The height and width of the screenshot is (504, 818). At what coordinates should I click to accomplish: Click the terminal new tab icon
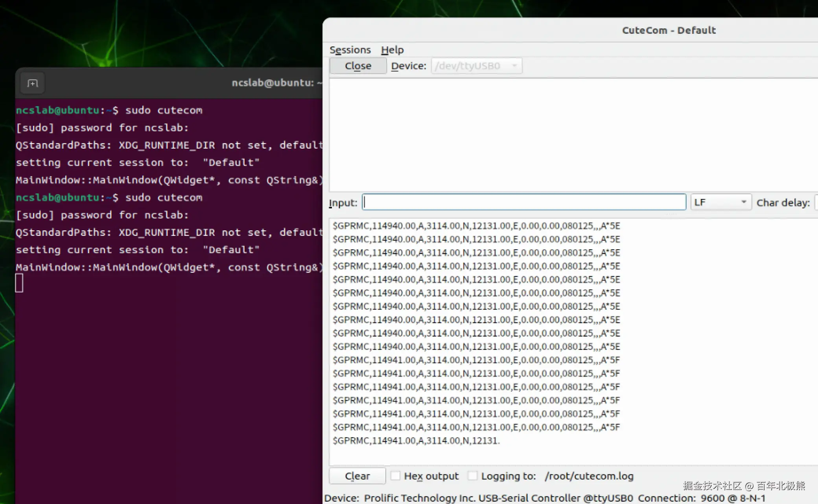[32, 83]
